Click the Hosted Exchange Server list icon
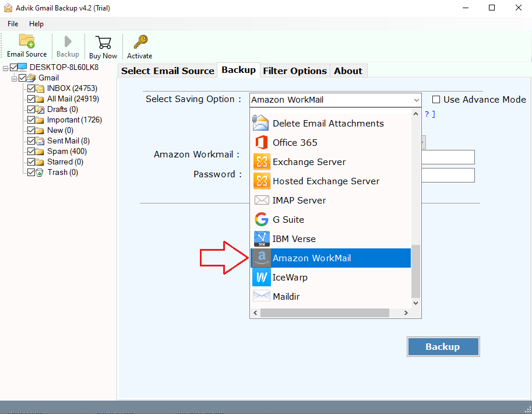Viewport: 532px width, 414px height. [x=262, y=181]
